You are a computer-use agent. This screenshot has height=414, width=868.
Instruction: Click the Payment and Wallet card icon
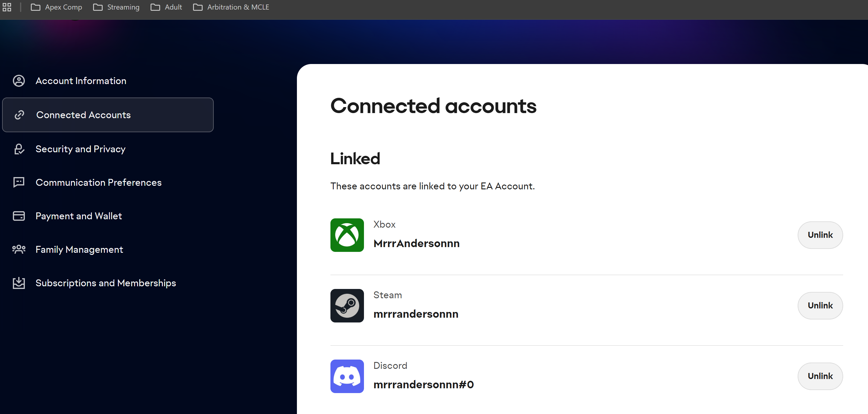19,216
